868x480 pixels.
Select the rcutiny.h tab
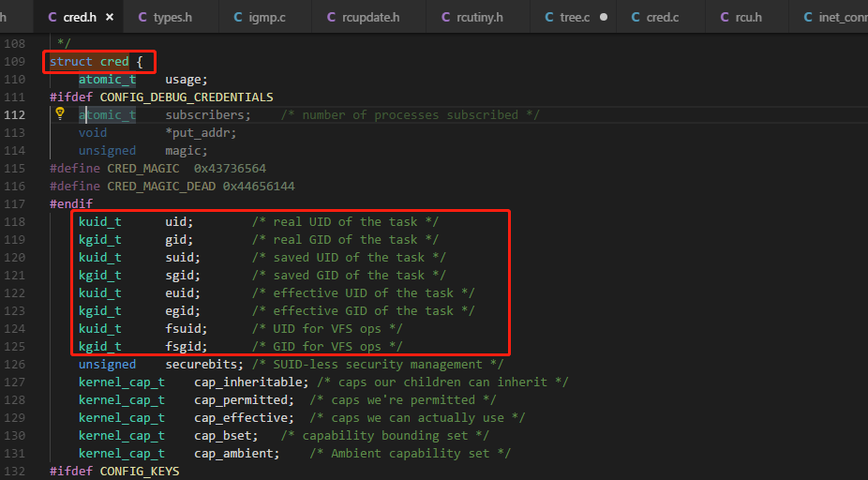tap(480, 17)
